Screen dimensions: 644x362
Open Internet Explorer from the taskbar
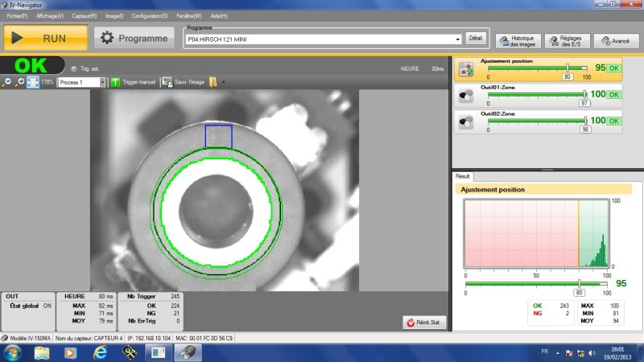click(100, 352)
